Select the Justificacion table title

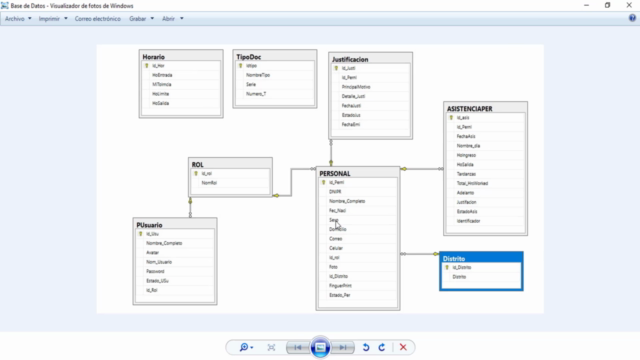pos(350,60)
